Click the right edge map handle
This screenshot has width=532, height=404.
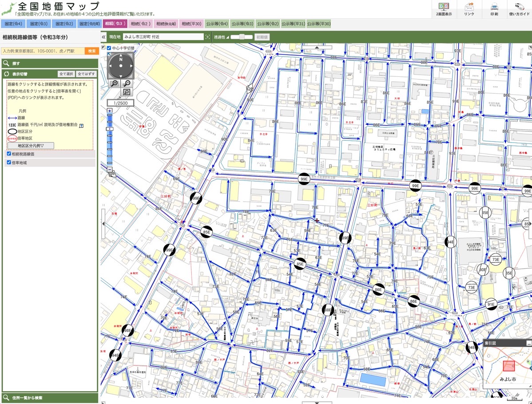pyautogui.click(x=530, y=224)
